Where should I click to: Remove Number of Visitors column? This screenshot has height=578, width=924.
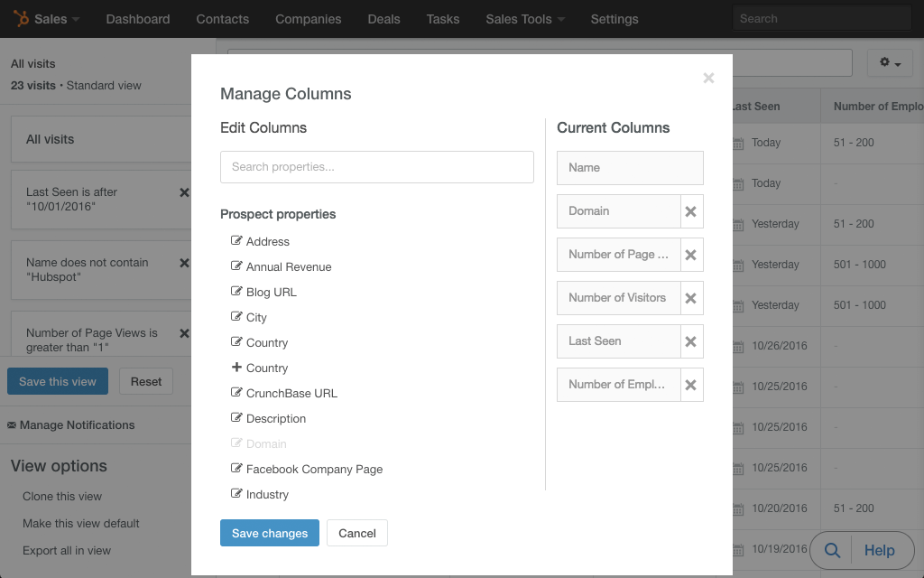tap(690, 298)
